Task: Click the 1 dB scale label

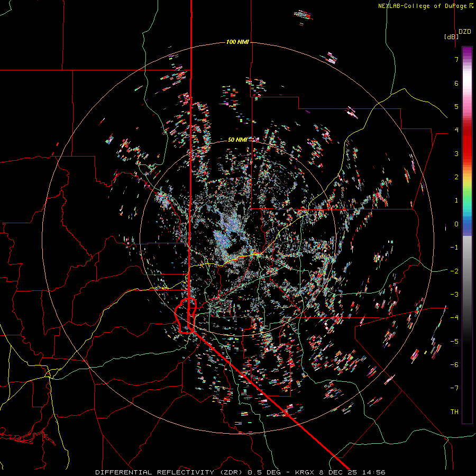Action: [456, 200]
